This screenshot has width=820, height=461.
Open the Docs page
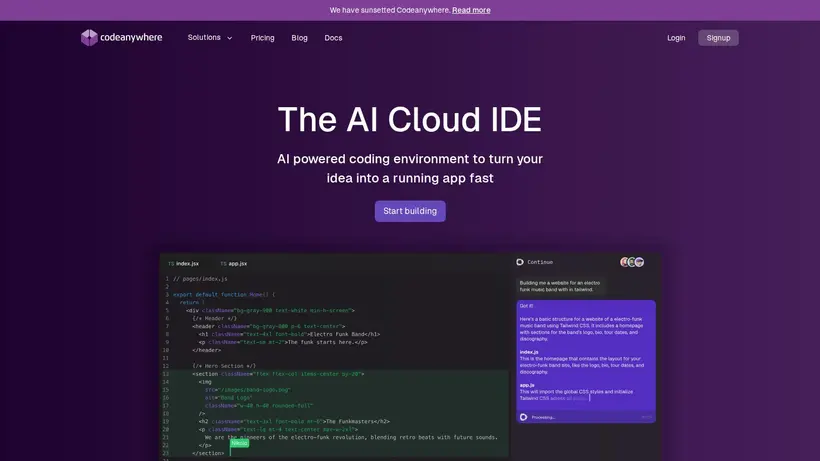(333, 38)
